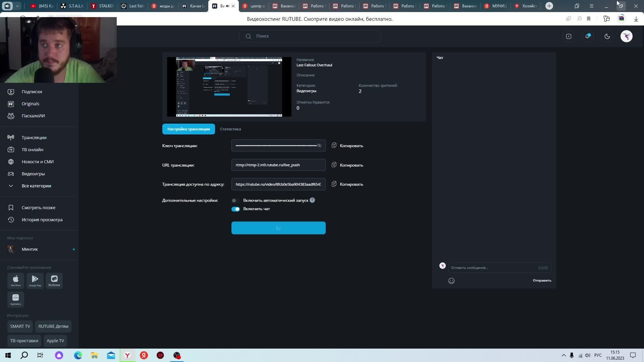Open the tab list dropdown arrow in the browser
Viewport: 644px width, 362px height.
17,6
